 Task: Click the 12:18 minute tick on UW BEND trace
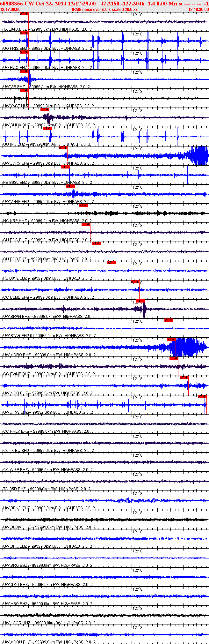[x=138, y=493]
